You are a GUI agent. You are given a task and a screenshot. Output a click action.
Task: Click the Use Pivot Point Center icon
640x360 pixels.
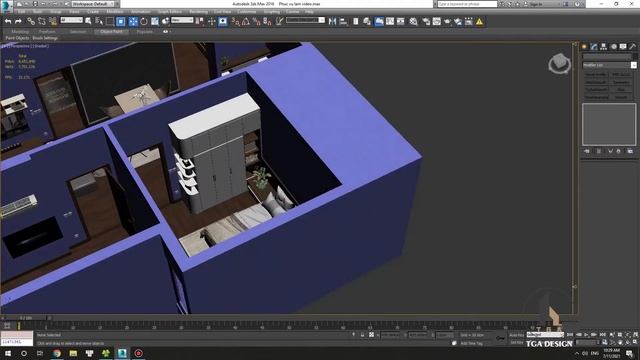(200, 21)
